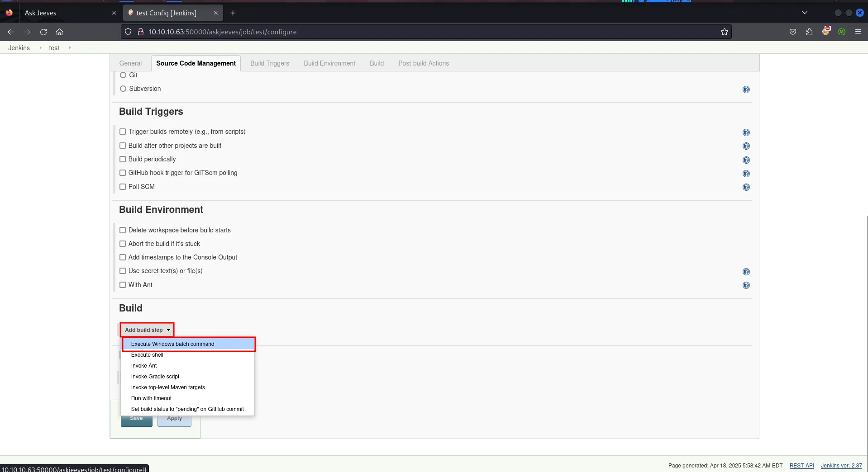Expand the test breadcrumb arrow

pos(70,47)
